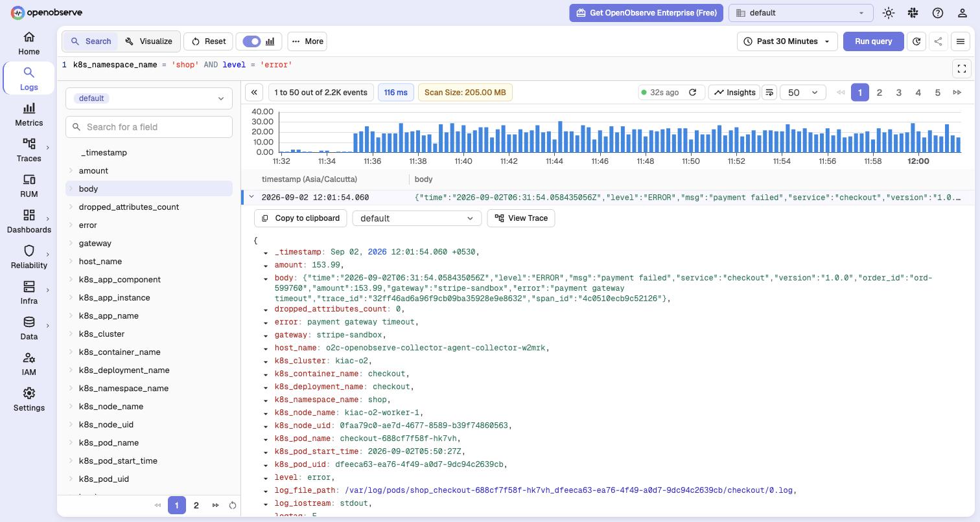Open Dashboards from sidebar
This screenshot has width=980, height=522.
(x=29, y=221)
